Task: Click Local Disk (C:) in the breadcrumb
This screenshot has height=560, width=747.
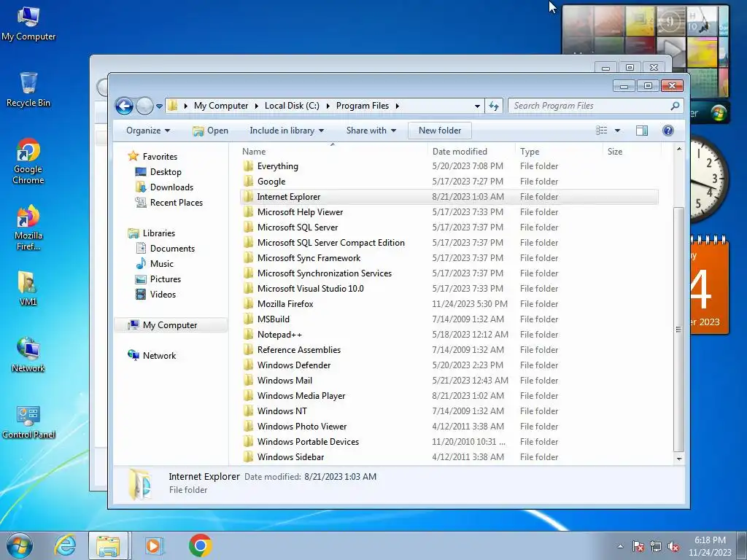Action: point(292,106)
